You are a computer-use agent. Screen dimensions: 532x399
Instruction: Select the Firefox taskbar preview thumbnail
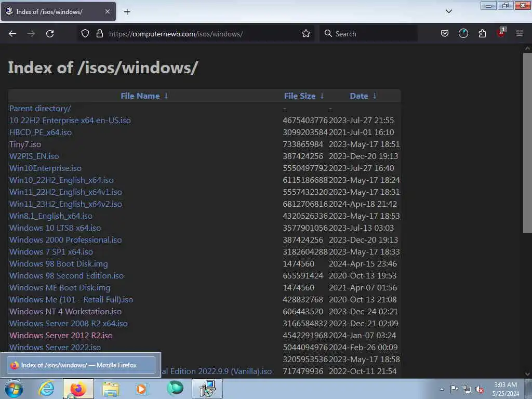(81, 365)
